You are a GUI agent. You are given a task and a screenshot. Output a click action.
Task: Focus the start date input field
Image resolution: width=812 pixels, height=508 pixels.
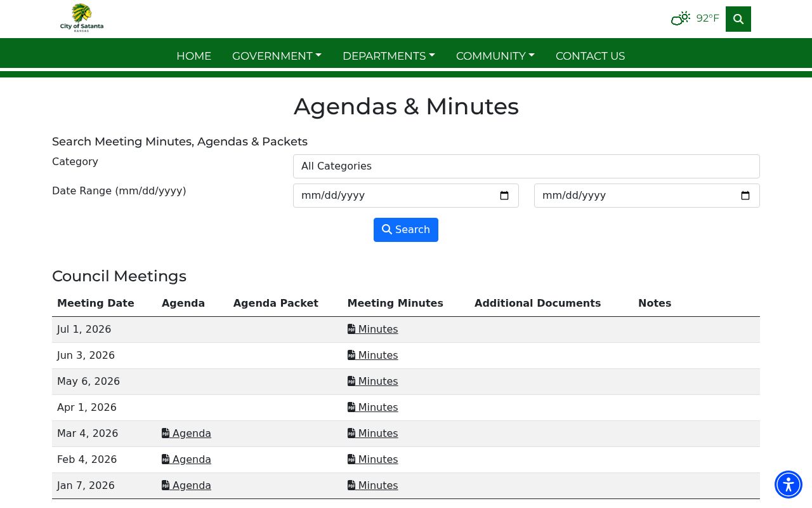tap(406, 196)
